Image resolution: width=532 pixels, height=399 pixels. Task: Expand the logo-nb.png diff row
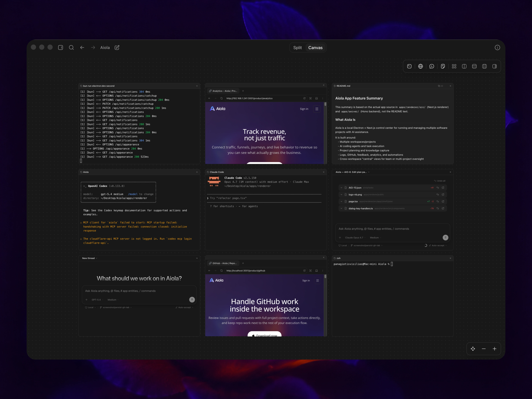(341, 195)
